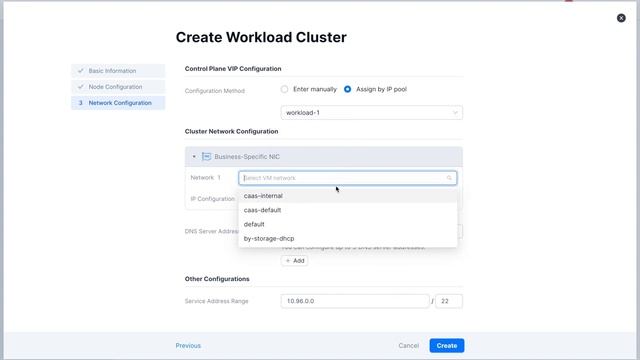This screenshot has height=360, width=640.
Task: Click the search icon in network field
Action: pos(449,178)
